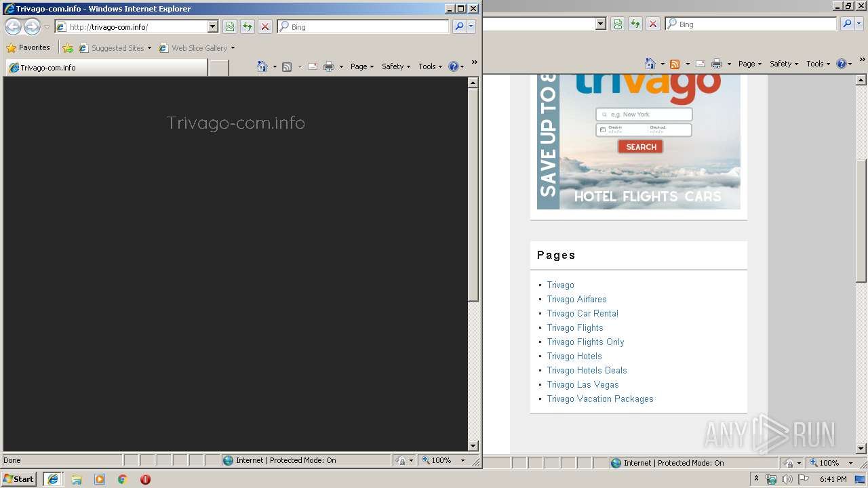The height and width of the screenshot is (488, 868).
Task: Open a new tab in front window
Action: tap(218, 68)
